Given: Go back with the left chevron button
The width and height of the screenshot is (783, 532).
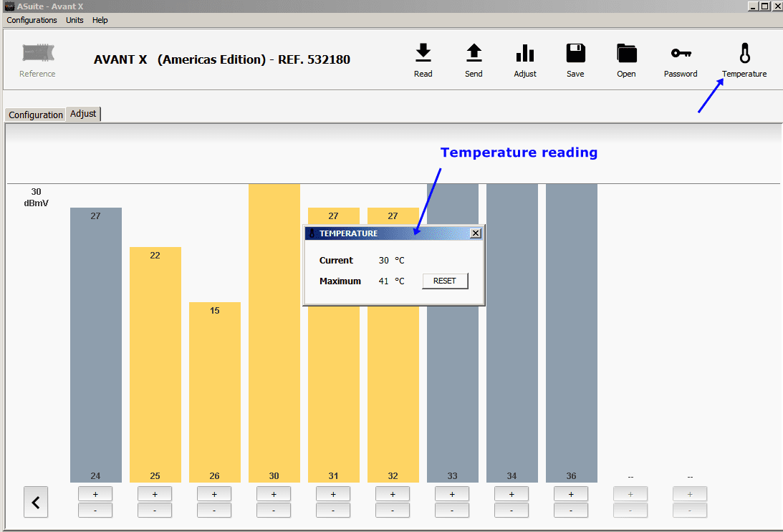Looking at the screenshot, I should pyautogui.click(x=36, y=502).
